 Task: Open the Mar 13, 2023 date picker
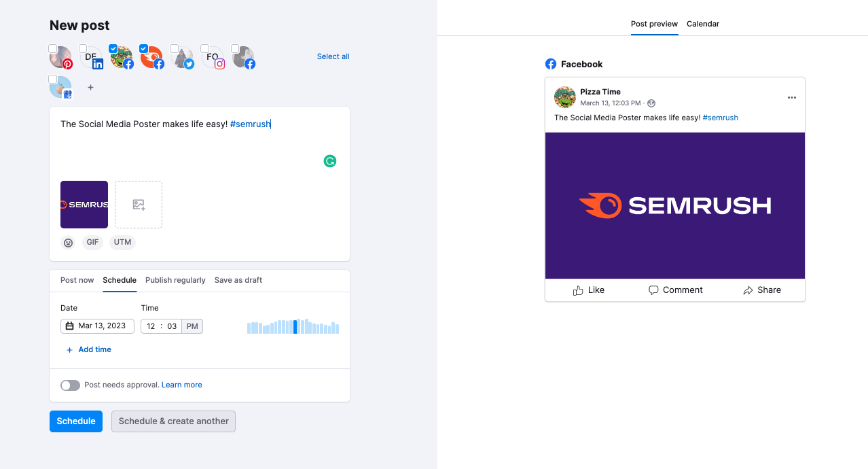pyautogui.click(x=97, y=326)
